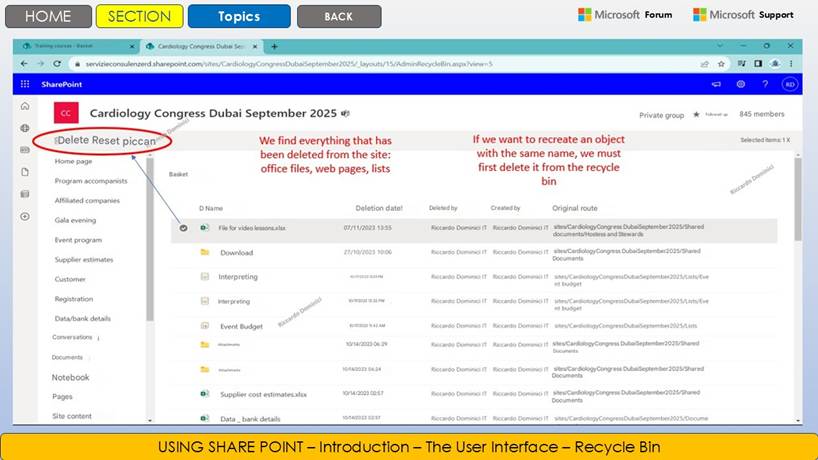Screen dimensions: 818x460
Task: Go to the SharePoint home rail icon
Action: [25, 106]
